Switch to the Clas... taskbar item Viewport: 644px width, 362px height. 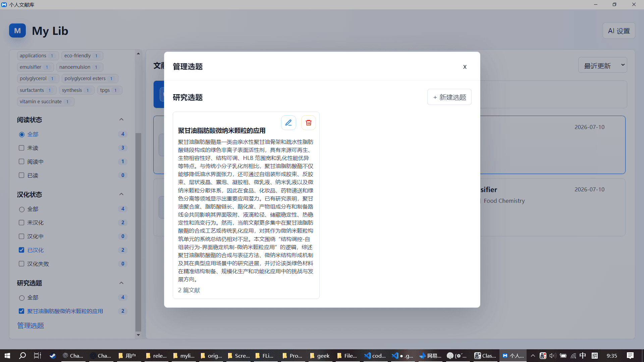[486, 356]
